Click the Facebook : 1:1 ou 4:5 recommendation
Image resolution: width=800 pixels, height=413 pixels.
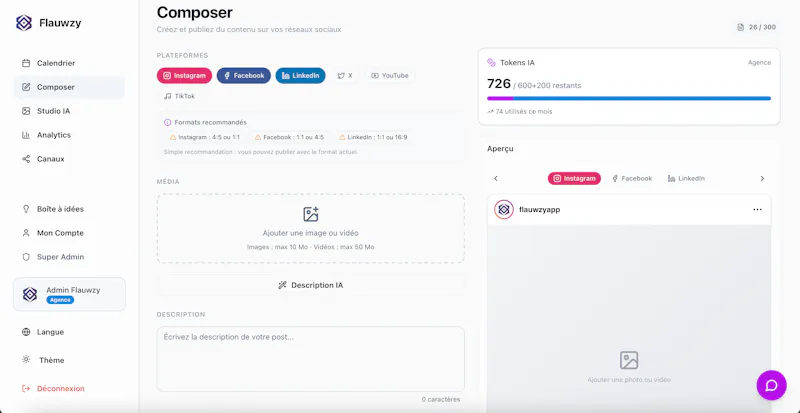coord(289,137)
